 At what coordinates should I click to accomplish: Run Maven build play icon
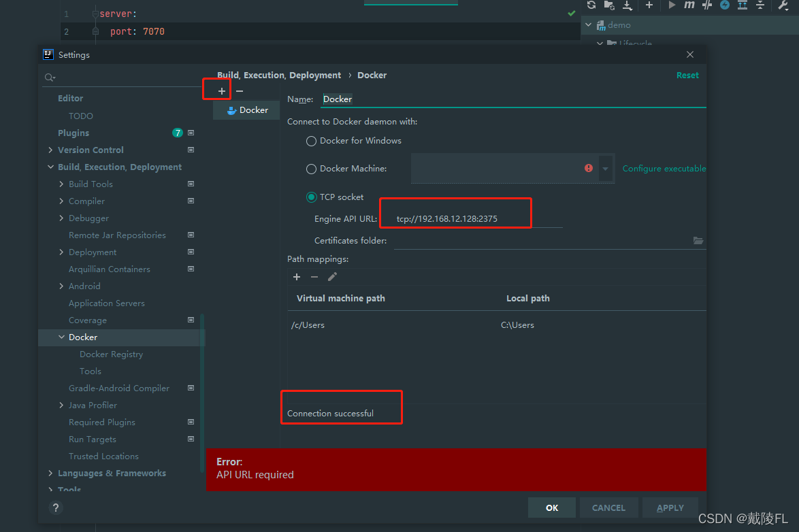[x=672, y=5]
